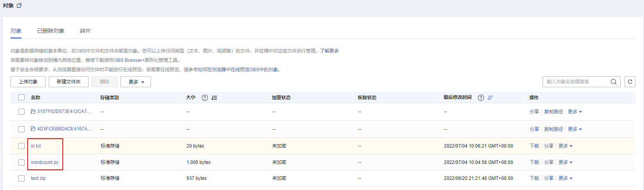Open 如何在浏览器中在线预览OBS中的对象 link
644x190 pixels.
coord(238,70)
